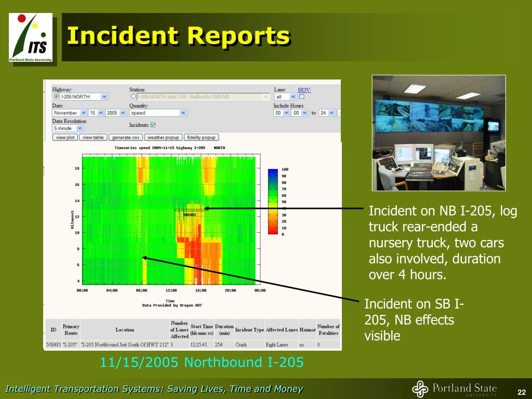Open the disabled Station selection dropdown
Image resolution: width=532 pixels, height=399 pixels.
pos(203,97)
